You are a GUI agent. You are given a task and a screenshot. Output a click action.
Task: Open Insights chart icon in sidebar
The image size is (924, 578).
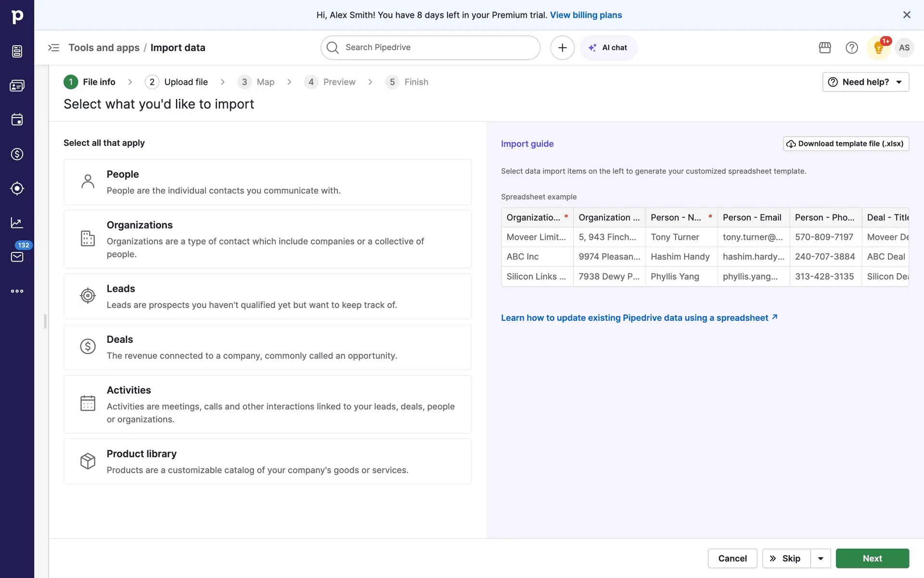17,223
